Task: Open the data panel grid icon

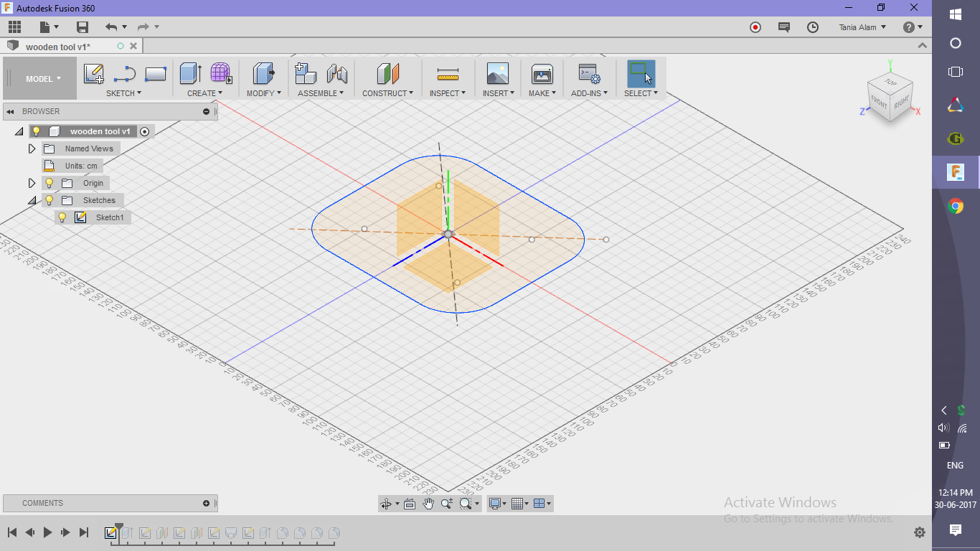Action: pyautogui.click(x=14, y=27)
